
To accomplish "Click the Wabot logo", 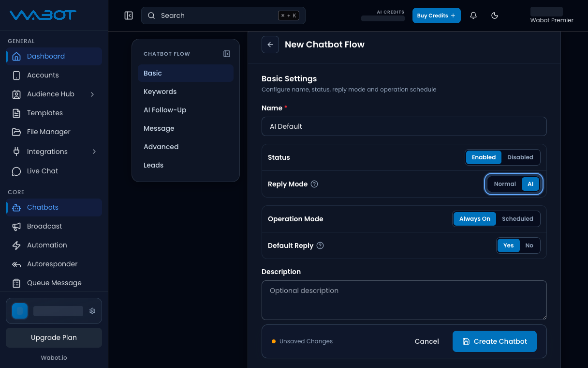I will 43,15.
